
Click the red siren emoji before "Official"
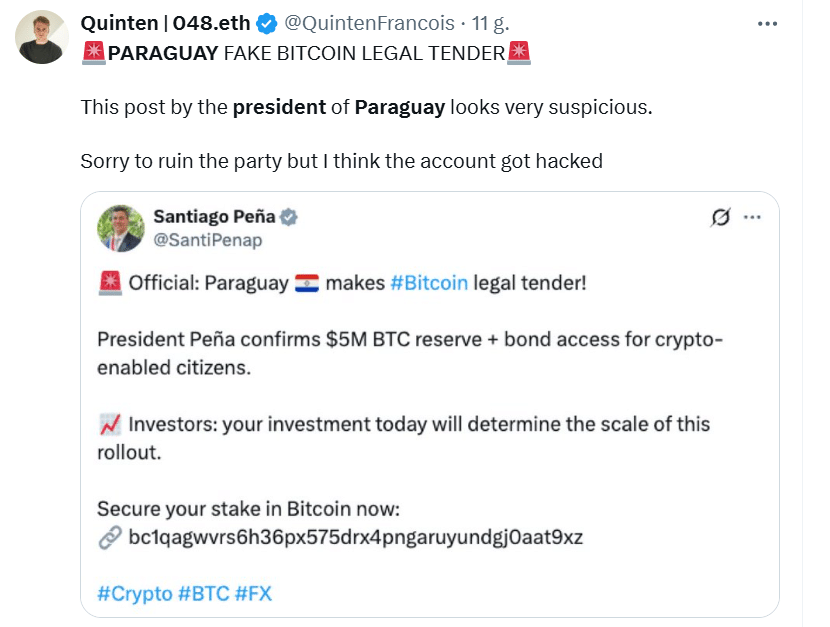tap(110, 283)
